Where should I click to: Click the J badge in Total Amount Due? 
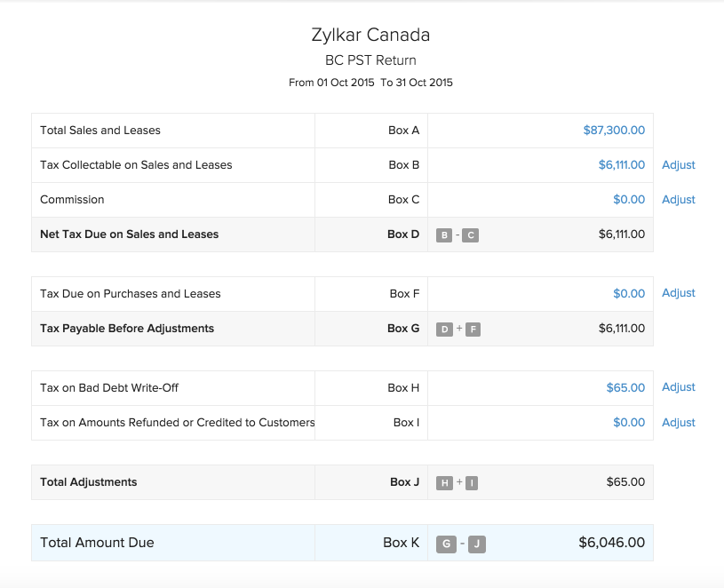[477, 544]
